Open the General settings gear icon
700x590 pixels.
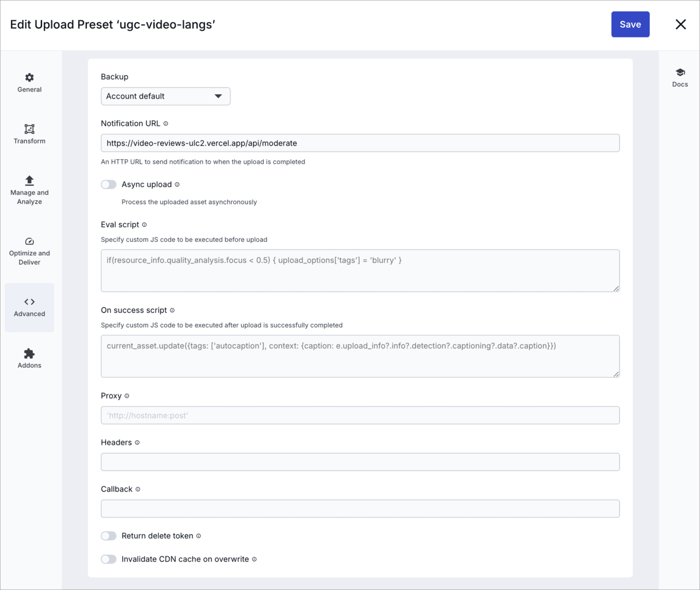(29, 78)
